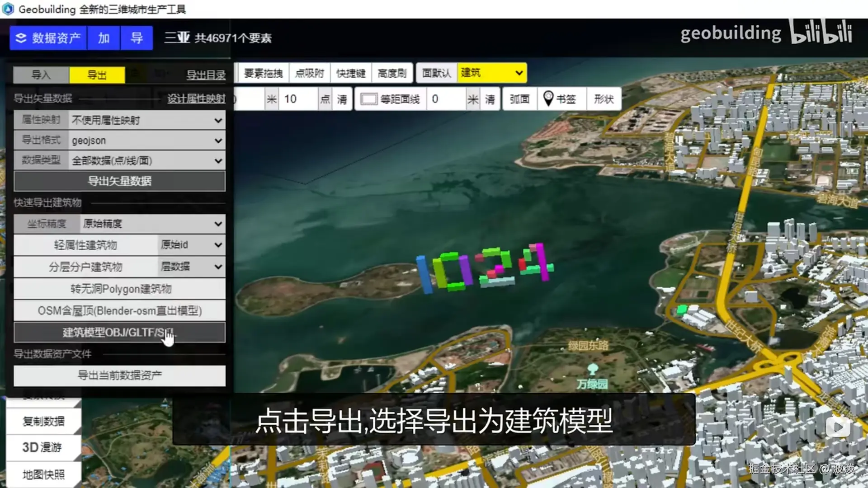Screen dimensions: 868x488
Task: Select the yellow 导出 tab
Action: pyautogui.click(x=97, y=75)
